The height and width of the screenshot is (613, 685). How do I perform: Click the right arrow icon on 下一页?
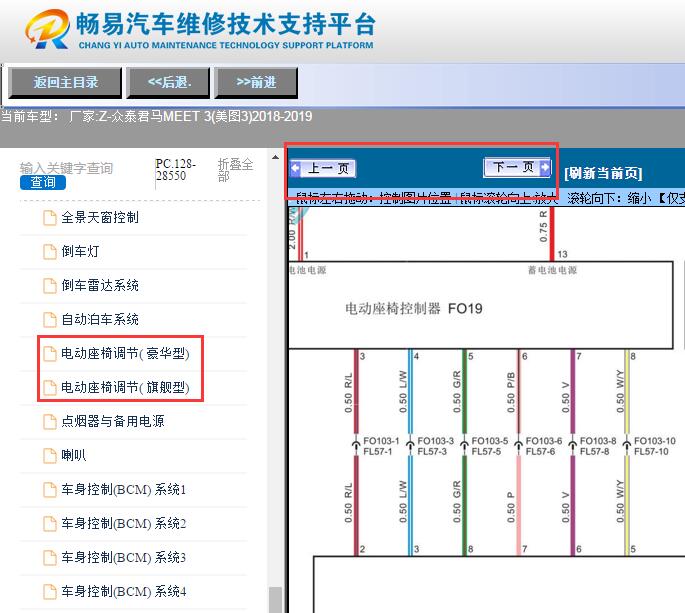pyautogui.click(x=545, y=167)
